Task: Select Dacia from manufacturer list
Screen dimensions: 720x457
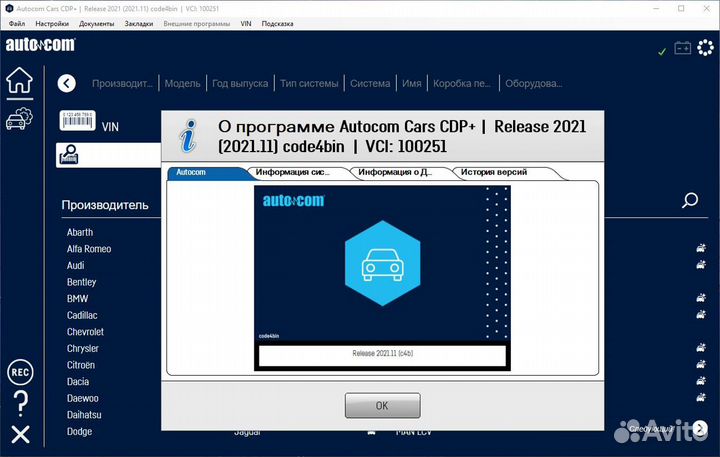Action: click(x=78, y=381)
